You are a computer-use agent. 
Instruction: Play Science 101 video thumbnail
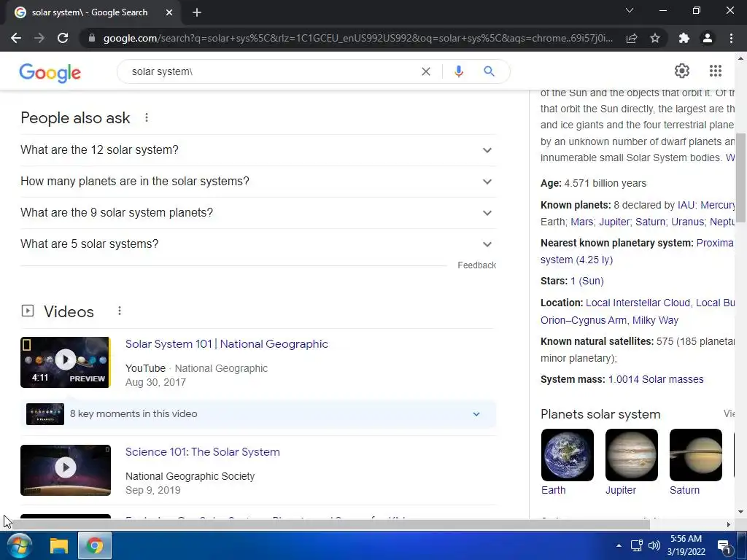pos(66,470)
